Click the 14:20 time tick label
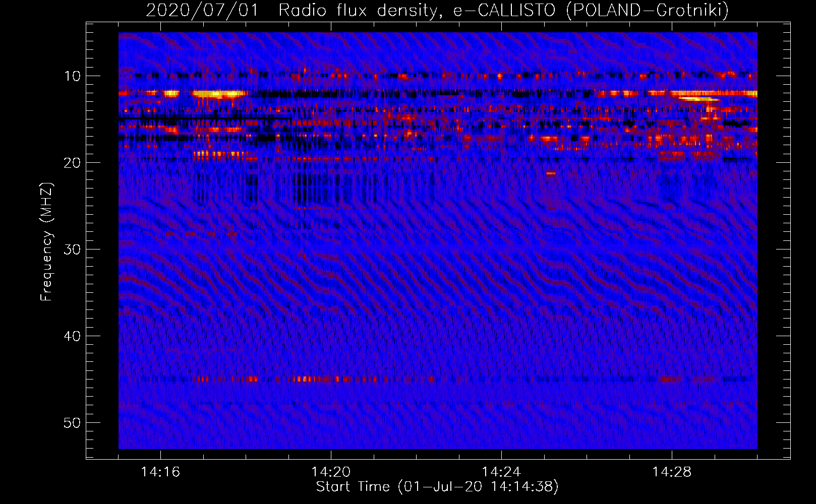Image resolution: width=816 pixels, height=504 pixels. pos(331,472)
